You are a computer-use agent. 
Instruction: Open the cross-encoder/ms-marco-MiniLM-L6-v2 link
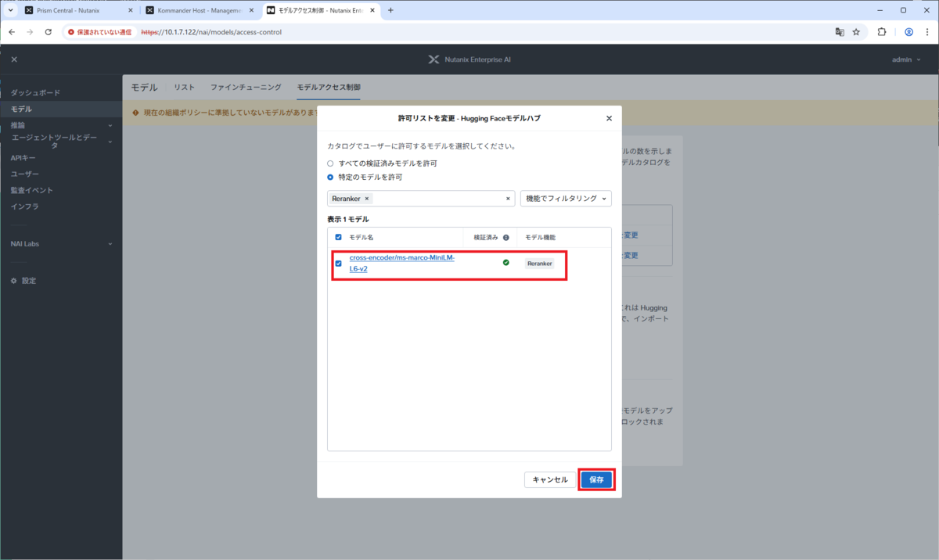pos(401,263)
